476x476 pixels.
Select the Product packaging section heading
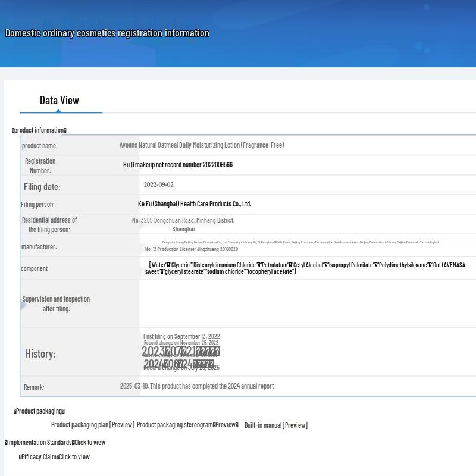pyautogui.click(x=39, y=411)
